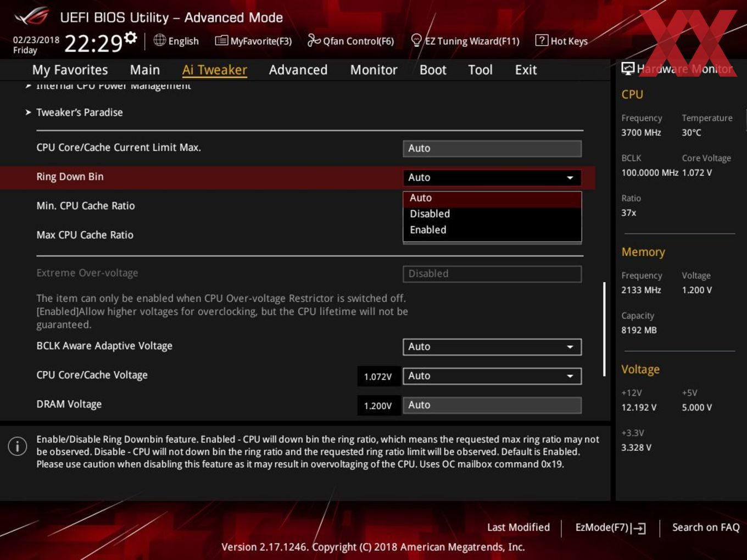Switch to Tool tab

[x=480, y=70]
